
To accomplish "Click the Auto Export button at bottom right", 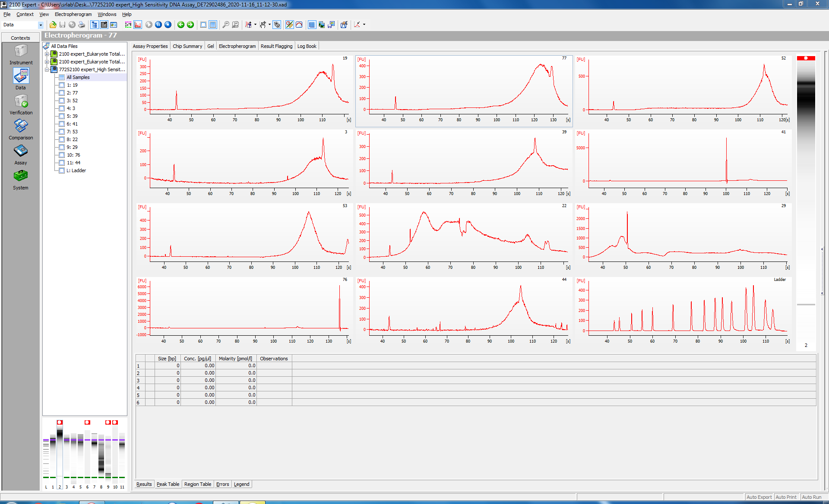I will click(x=759, y=497).
